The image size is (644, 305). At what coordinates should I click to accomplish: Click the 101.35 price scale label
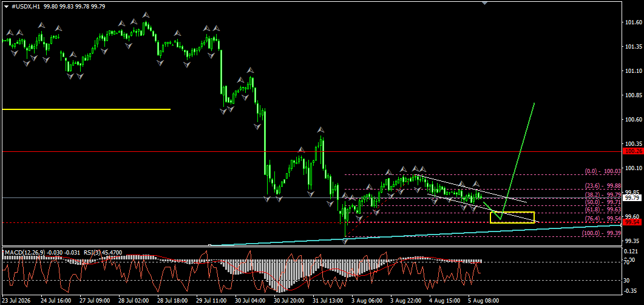pyautogui.click(x=632, y=47)
